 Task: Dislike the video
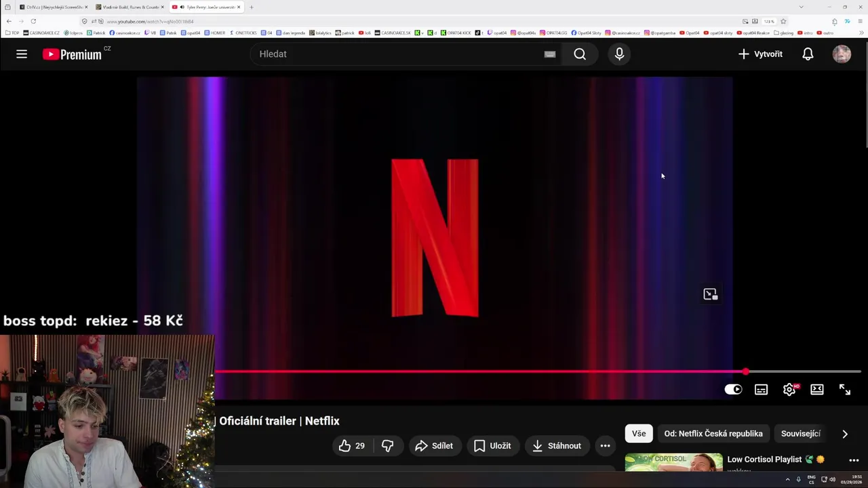click(x=388, y=445)
